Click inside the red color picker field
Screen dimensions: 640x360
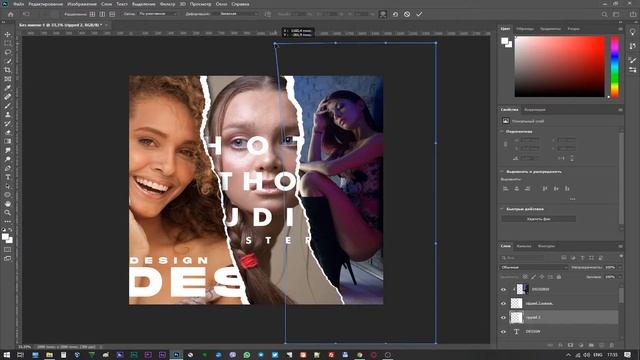click(x=559, y=67)
